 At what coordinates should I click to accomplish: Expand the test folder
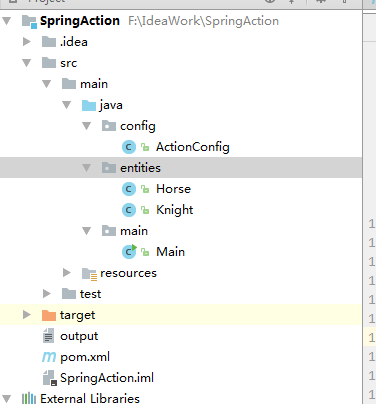[47, 294]
